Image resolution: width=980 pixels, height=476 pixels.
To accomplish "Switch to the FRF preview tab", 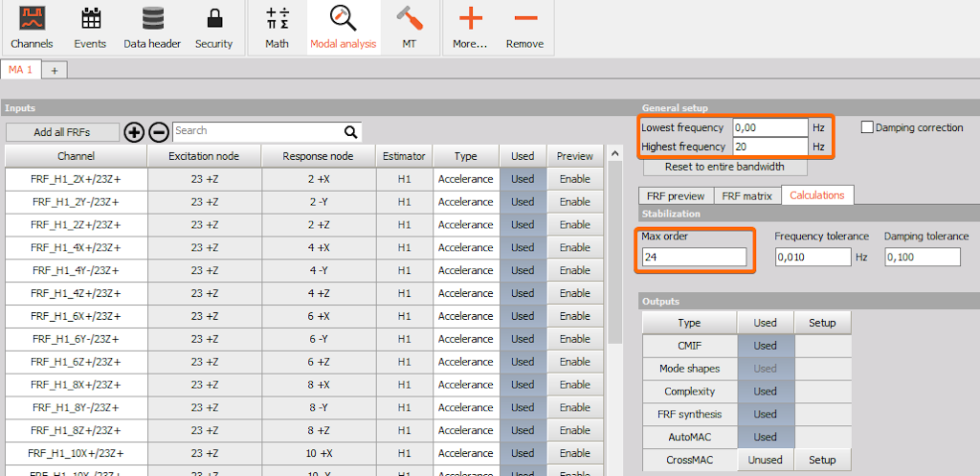I will (x=675, y=195).
